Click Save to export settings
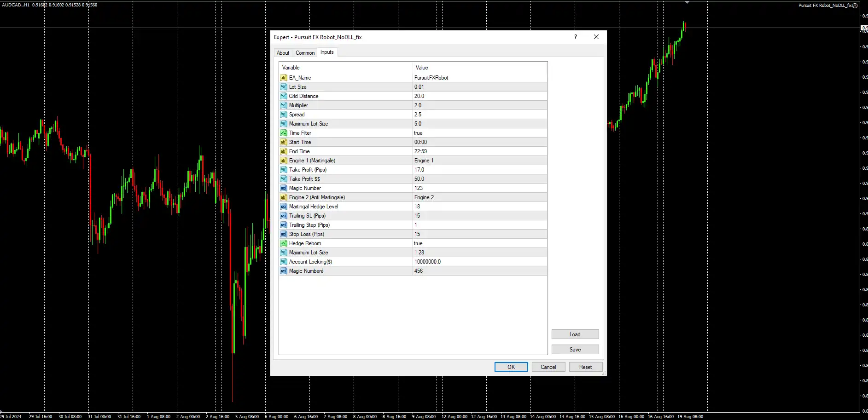This screenshot has height=420, width=868. point(575,350)
